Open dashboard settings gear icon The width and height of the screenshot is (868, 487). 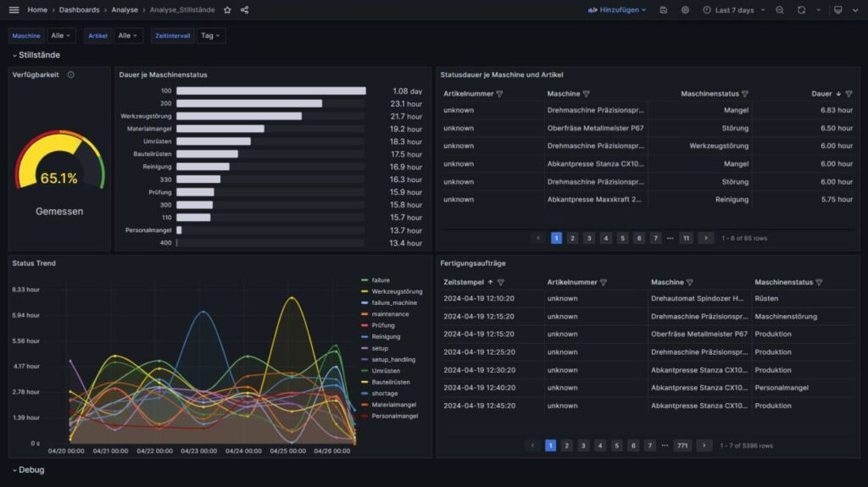click(x=685, y=10)
